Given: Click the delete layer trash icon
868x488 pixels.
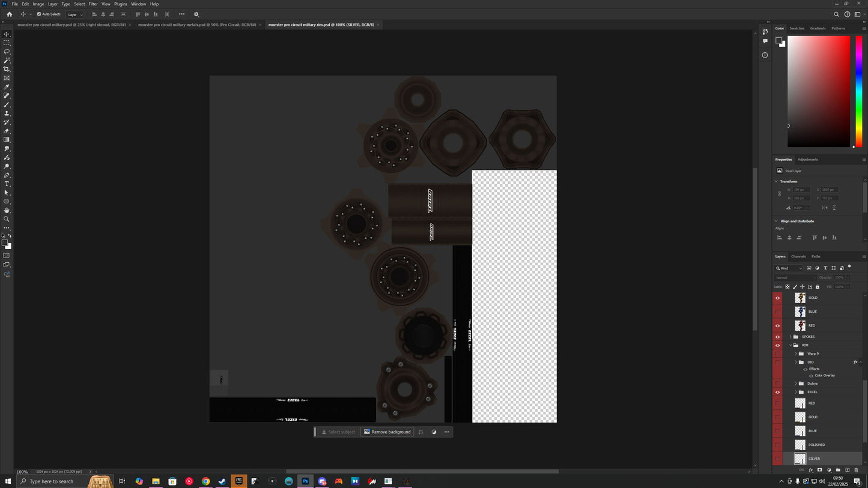Looking at the screenshot, I should pyautogui.click(x=856, y=470).
